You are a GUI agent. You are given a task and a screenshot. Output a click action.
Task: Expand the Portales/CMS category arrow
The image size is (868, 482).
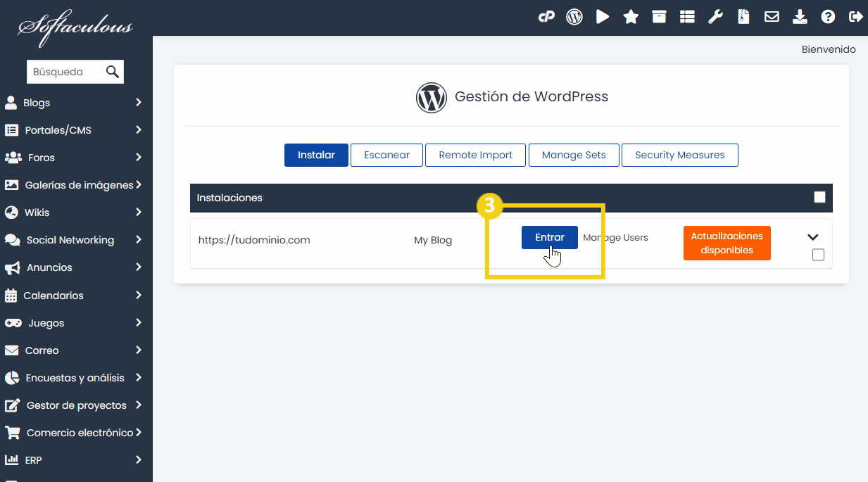tap(139, 129)
